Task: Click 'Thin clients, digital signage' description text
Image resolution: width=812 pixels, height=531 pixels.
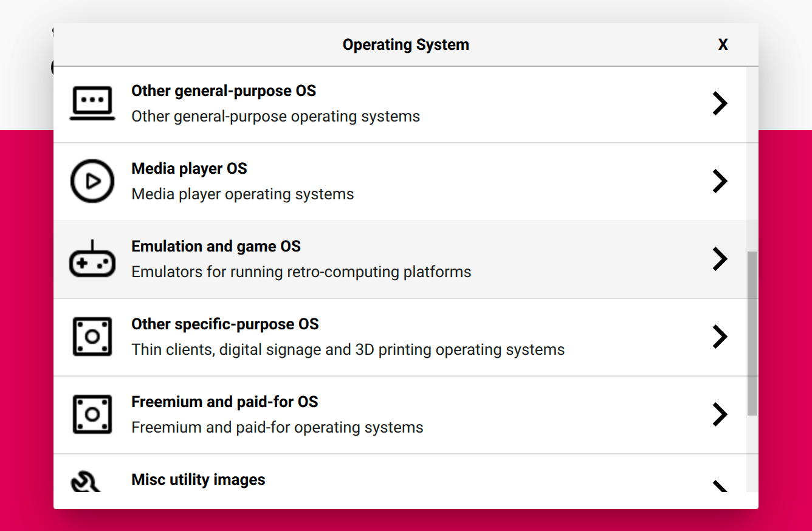Action: tap(348, 350)
